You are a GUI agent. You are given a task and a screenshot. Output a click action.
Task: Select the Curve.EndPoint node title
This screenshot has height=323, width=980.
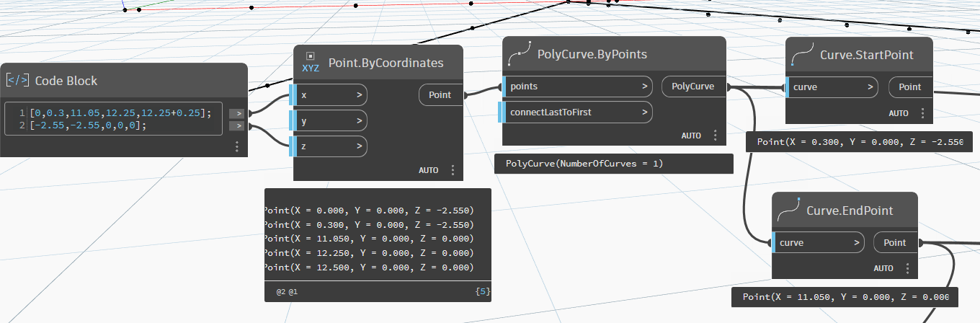pyautogui.click(x=850, y=211)
